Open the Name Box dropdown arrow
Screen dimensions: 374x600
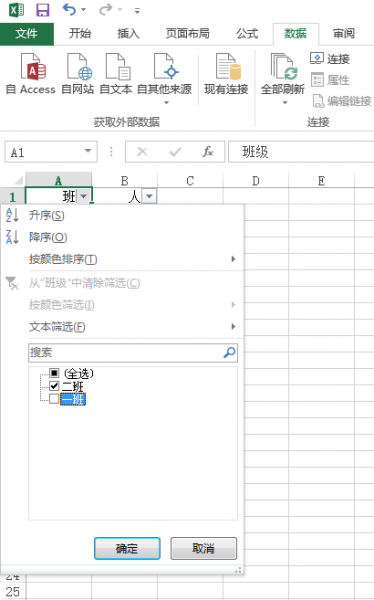[88, 152]
